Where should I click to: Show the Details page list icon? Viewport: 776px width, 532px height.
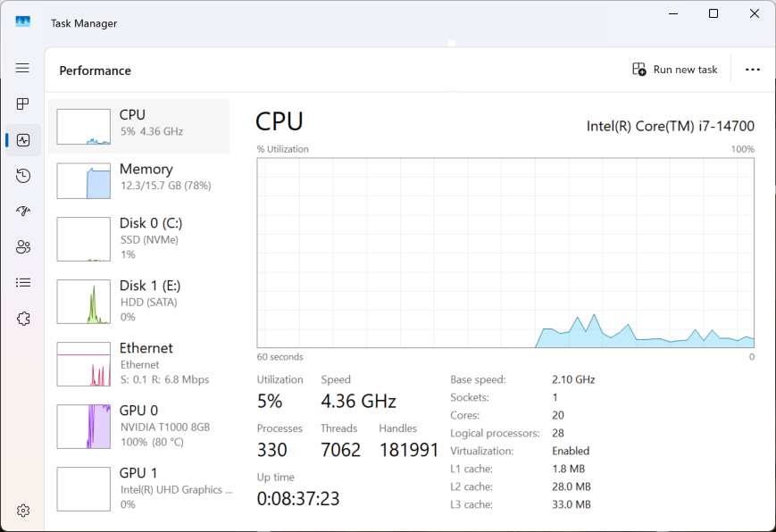[23, 283]
